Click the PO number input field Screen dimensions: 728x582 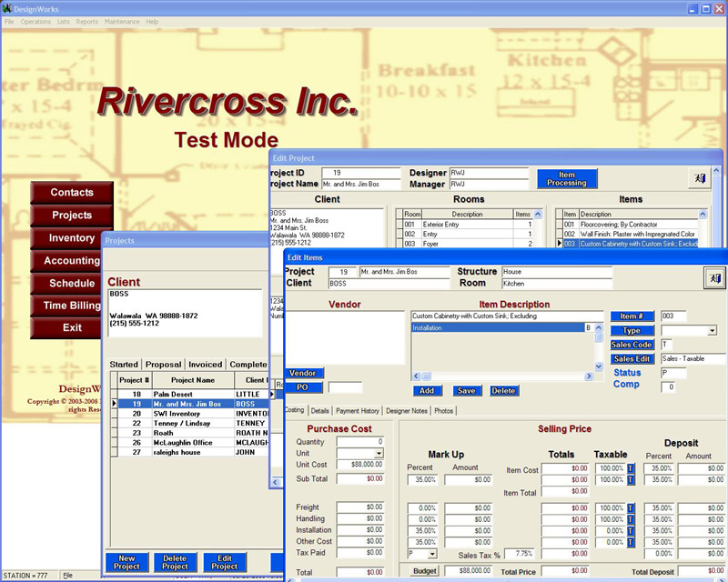pos(346,387)
